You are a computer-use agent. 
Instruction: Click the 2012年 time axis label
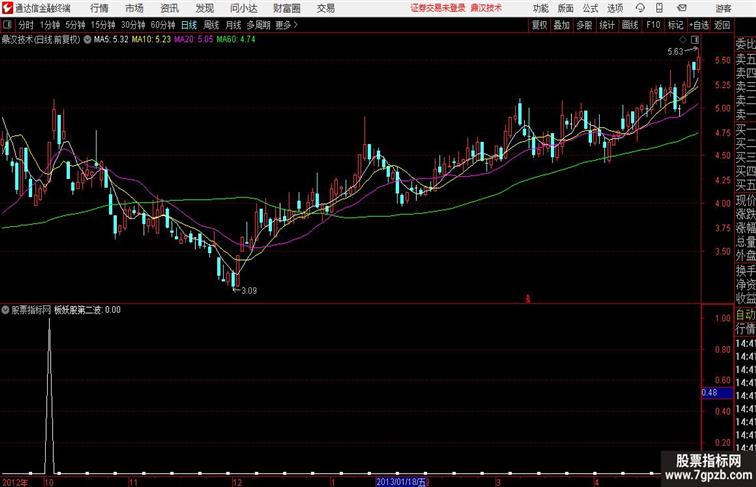pos(15,482)
